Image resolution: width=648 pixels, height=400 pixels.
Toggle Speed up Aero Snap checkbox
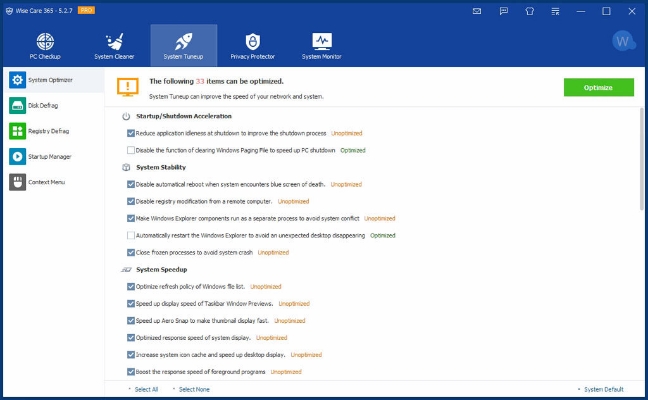coord(131,321)
